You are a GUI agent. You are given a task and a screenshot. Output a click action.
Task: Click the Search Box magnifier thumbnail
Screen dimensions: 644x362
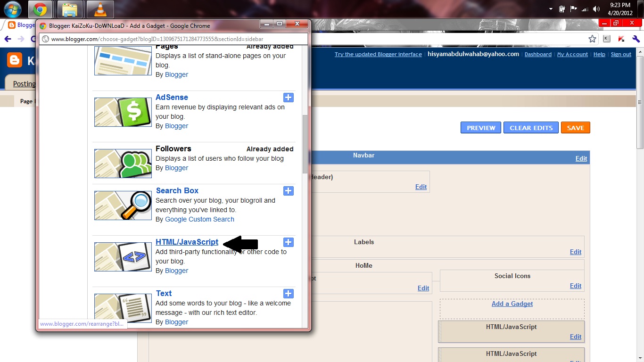(123, 206)
